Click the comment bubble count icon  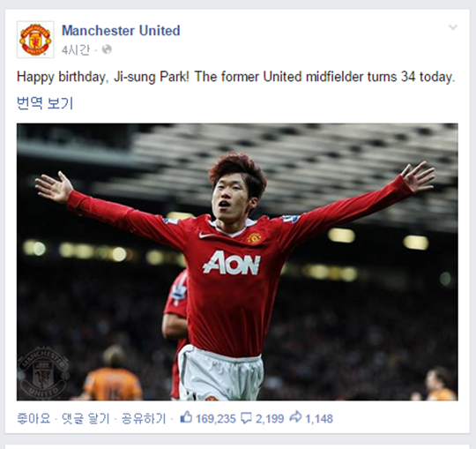(246, 418)
